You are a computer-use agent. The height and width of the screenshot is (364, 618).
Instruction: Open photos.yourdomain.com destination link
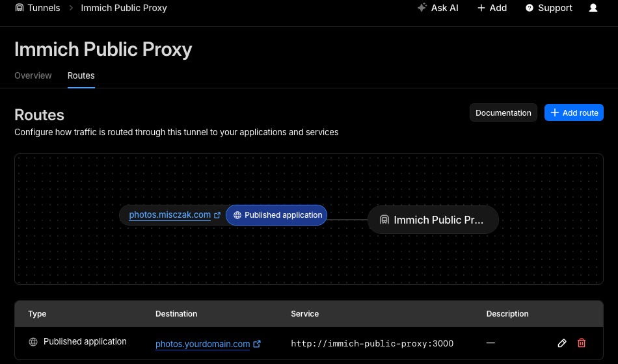point(202,344)
